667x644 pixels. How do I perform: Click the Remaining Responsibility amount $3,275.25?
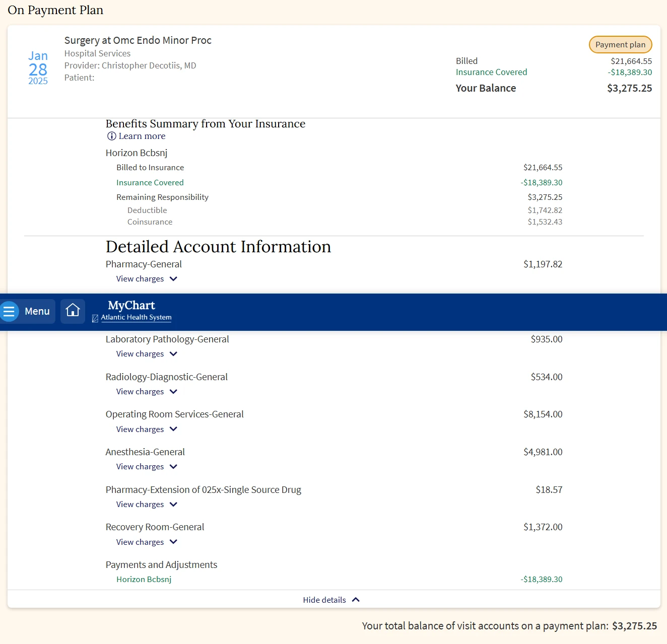point(545,197)
